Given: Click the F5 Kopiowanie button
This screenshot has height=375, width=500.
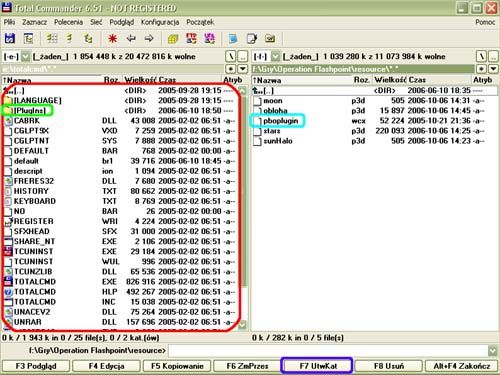Looking at the screenshot, I should tap(177, 366).
